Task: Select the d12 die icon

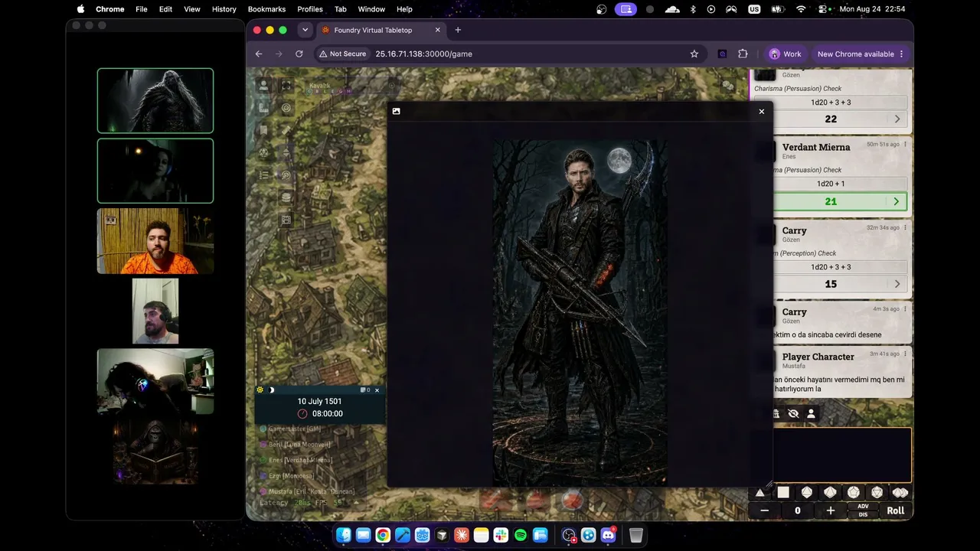Action: 854,493
